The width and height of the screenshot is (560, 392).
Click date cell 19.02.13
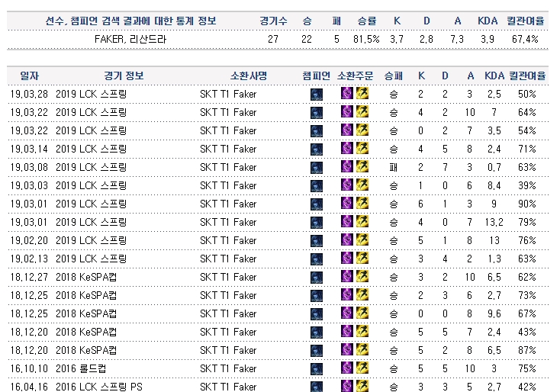29,259
